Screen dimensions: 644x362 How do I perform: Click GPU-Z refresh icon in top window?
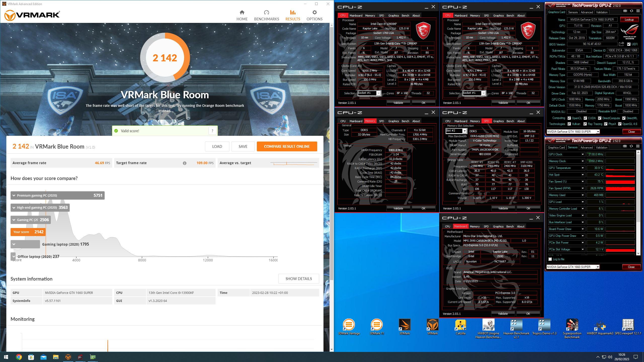click(631, 11)
